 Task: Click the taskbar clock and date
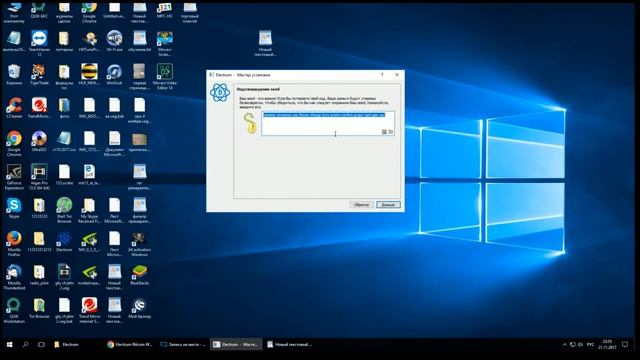pos(607,344)
